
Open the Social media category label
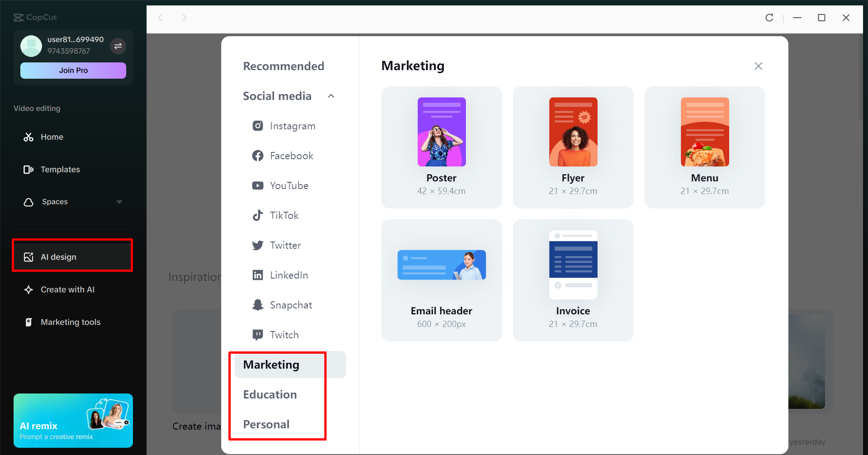277,96
